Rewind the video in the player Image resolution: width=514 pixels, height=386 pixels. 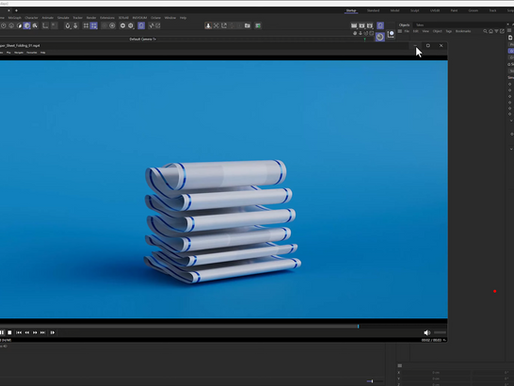[x=27, y=332]
